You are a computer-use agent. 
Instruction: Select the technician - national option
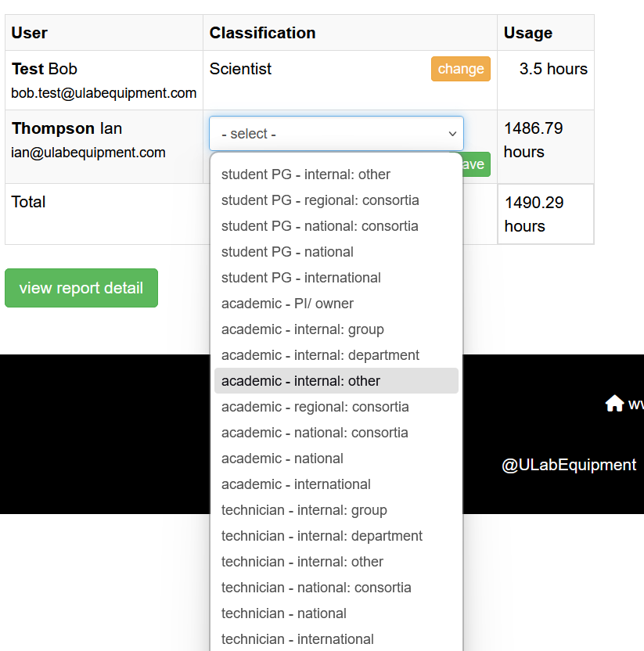[336, 613]
